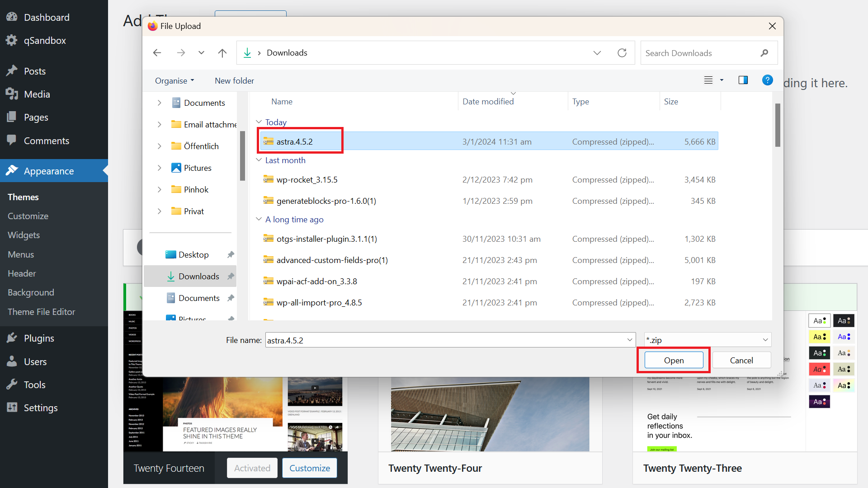Image resolution: width=868 pixels, height=488 pixels.
Task: Expand the Öffentlich tree node
Action: [159, 146]
